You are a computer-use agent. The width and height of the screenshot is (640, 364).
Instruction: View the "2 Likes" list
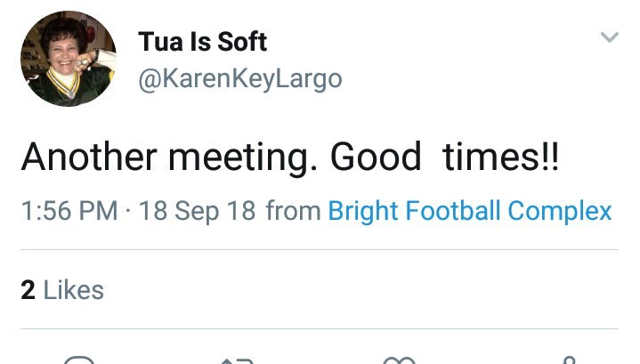pyautogui.click(x=62, y=289)
